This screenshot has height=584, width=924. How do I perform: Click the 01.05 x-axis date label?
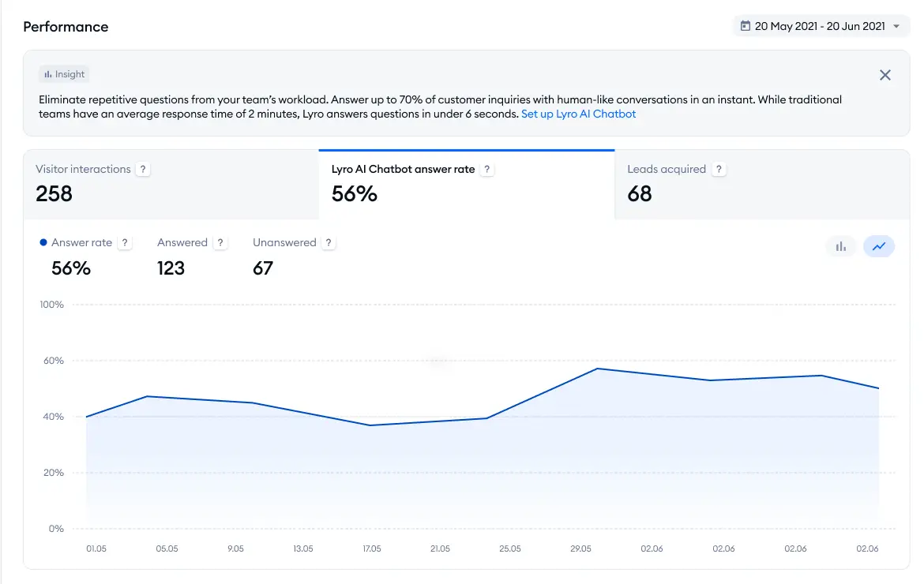point(96,548)
